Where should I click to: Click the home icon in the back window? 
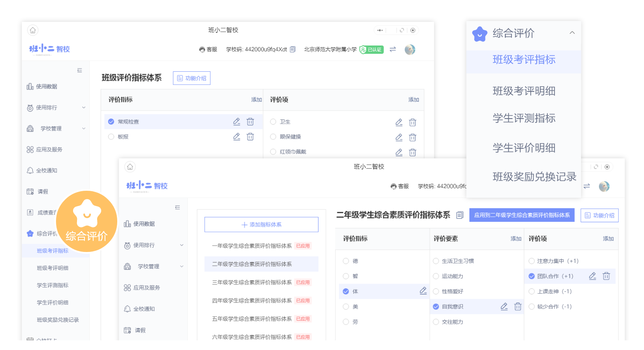[33, 30]
